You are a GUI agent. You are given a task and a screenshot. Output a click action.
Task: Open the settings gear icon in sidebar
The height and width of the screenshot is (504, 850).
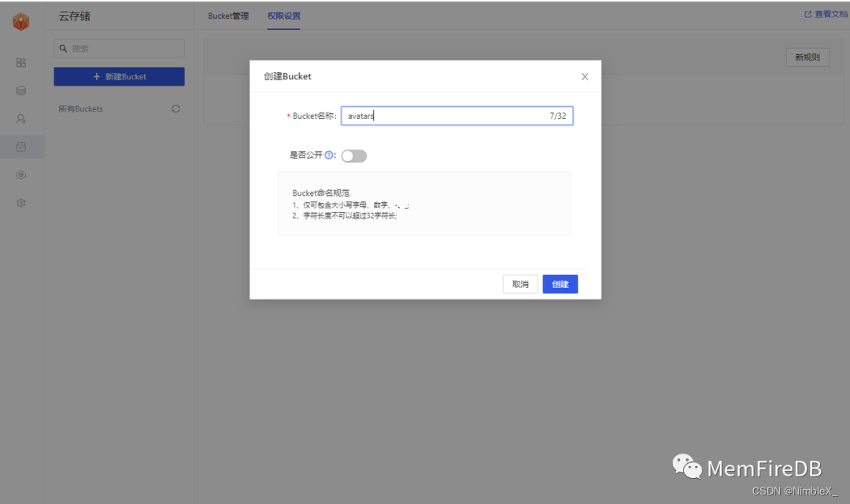click(x=21, y=202)
